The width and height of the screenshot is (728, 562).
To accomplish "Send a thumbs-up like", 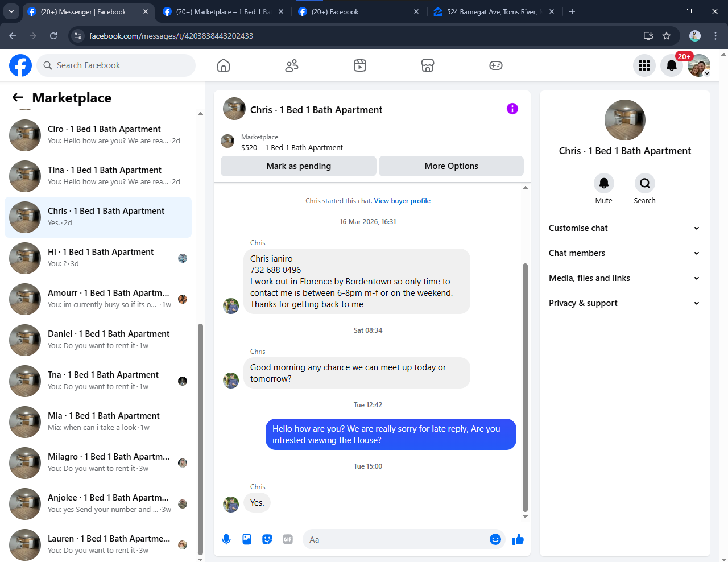I will click(x=518, y=539).
